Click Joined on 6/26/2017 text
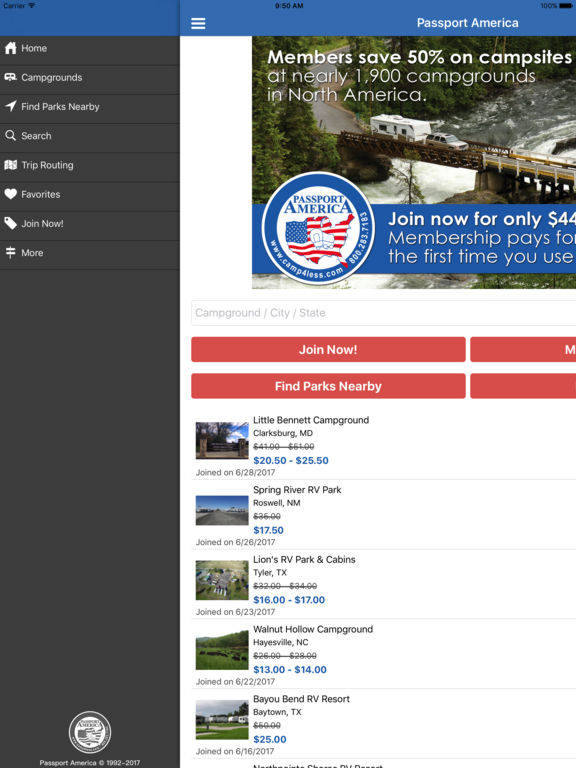 235,542
